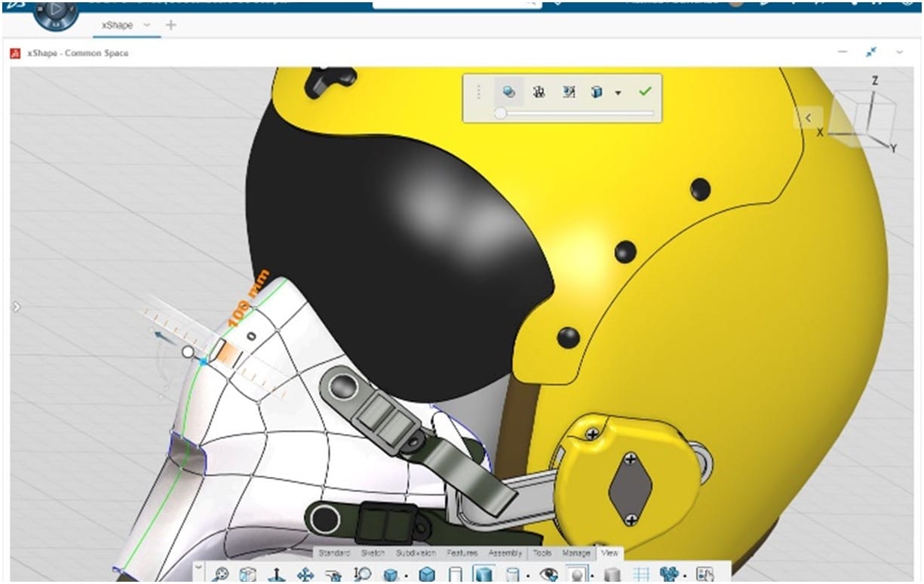This screenshot has height=584, width=924.
Task: Open the Features tab in action bar
Action: click(x=462, y=553)
